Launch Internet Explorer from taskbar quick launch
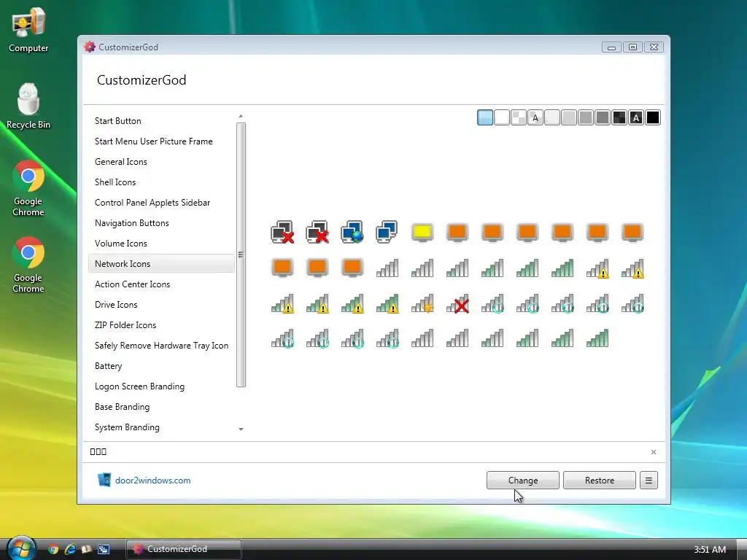This screenshot has height=560, width=747. point(70,549)
